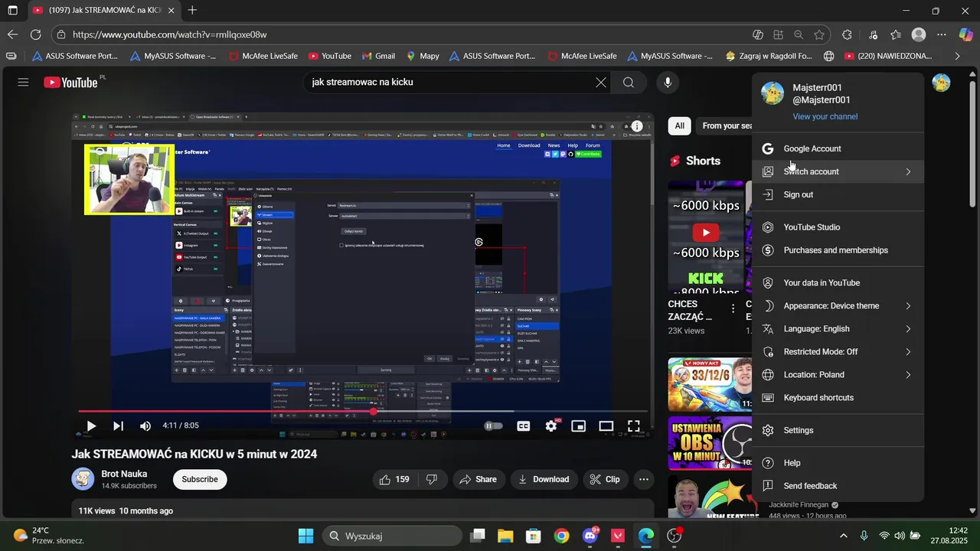Select the All filter chip
The height and width of the screenshot is (551, 980).
coord(679,126)
